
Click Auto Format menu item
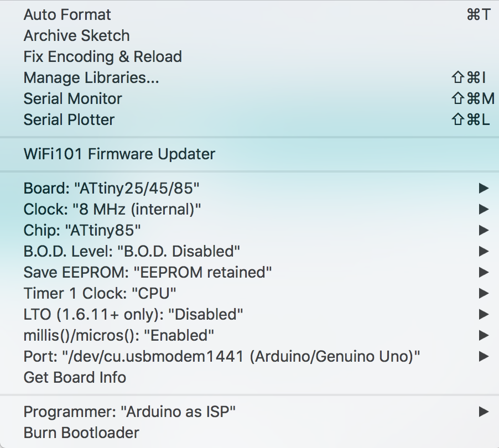pos(67,15)
